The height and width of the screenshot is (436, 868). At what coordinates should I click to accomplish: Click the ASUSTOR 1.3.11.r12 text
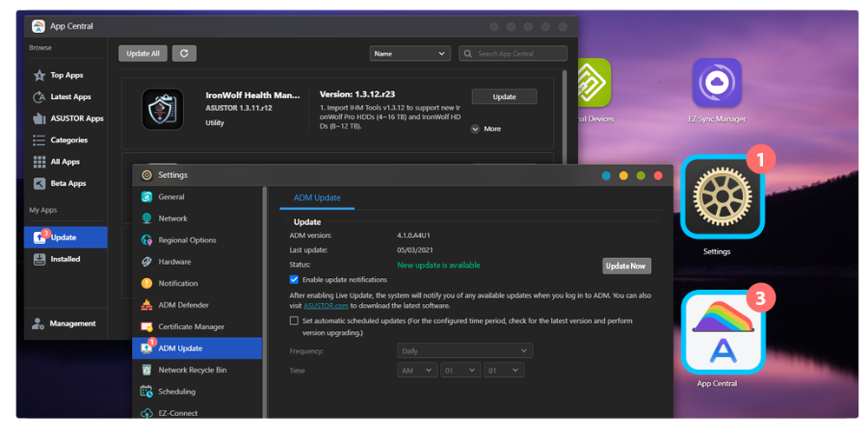coord(239,108)
